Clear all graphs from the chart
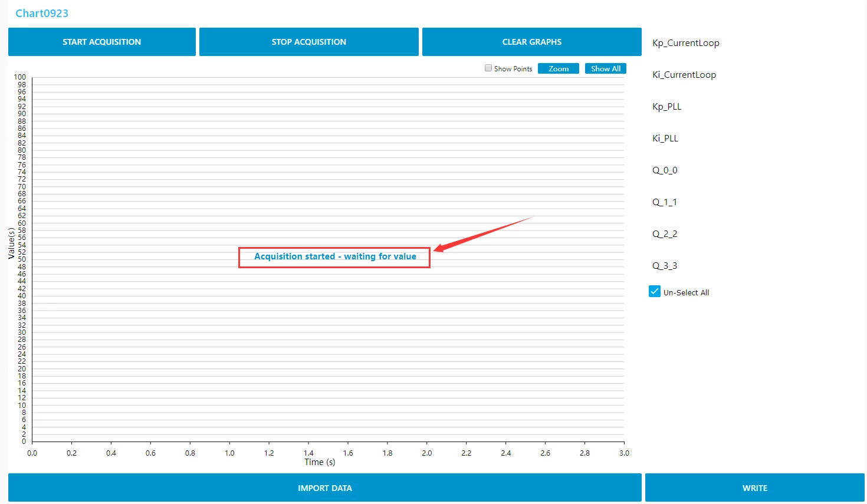The height and width of the screenshot is (504, 867). click(532, 42)
